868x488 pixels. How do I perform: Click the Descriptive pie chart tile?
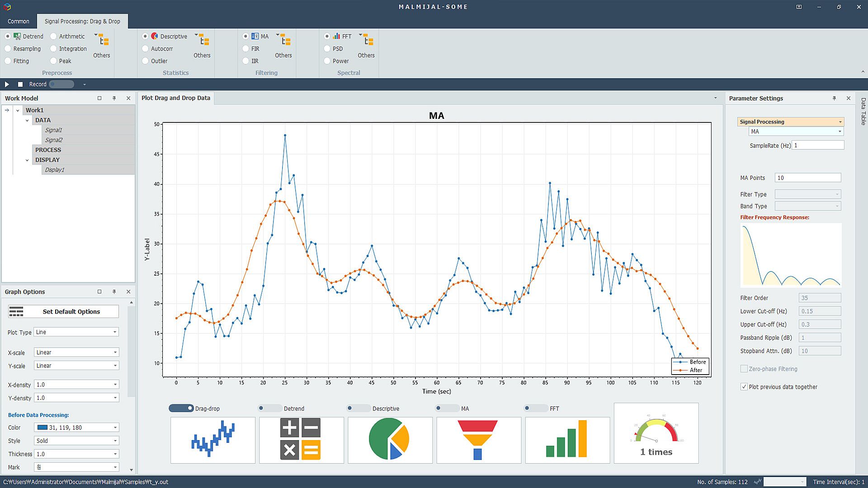pos(390,440)
